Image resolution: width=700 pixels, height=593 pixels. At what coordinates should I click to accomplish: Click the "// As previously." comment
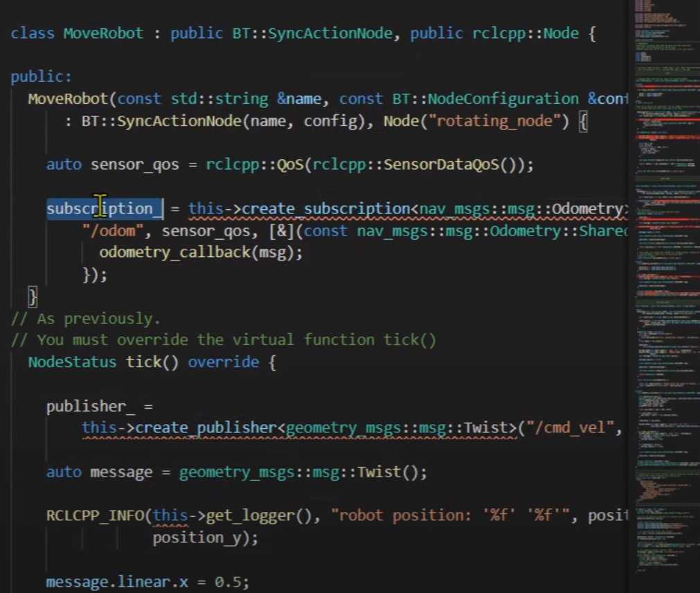(x=85, y=319)
